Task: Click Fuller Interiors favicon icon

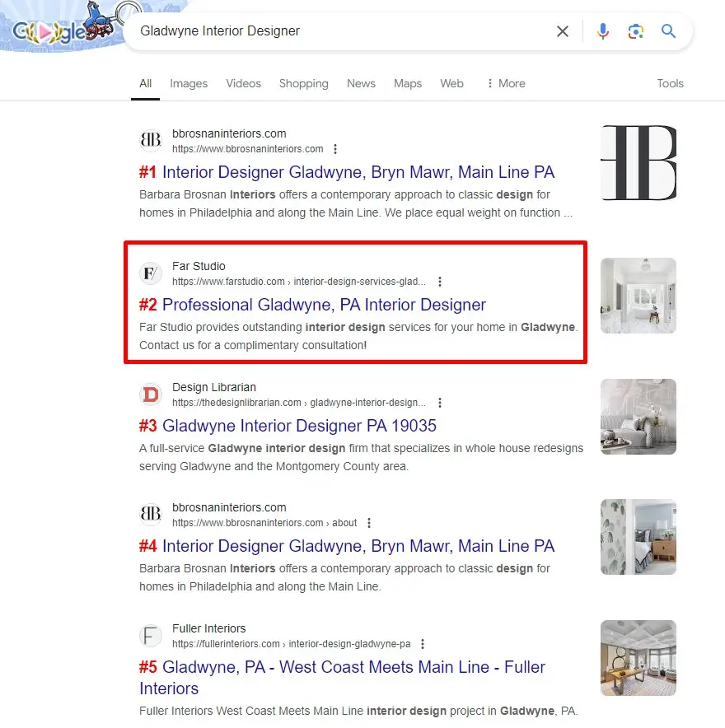Action: pyautogui.click(x=151, y=636)
